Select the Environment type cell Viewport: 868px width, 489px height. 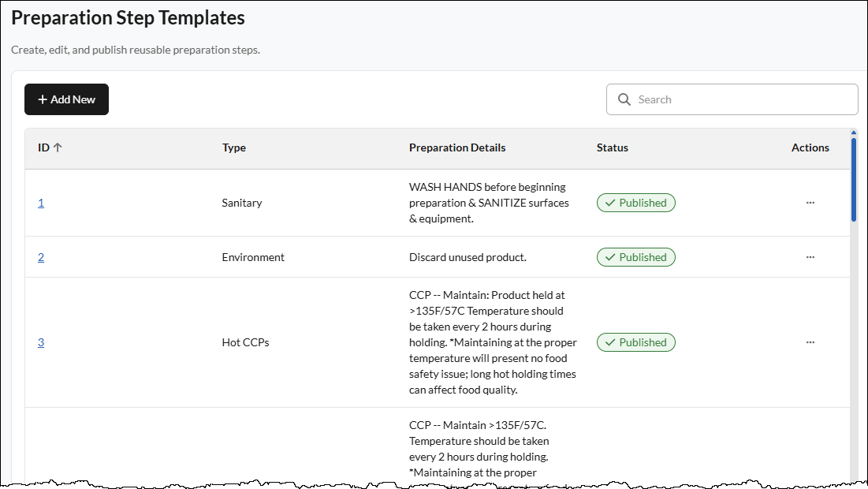pyautogui.click(x=253, y=257)
